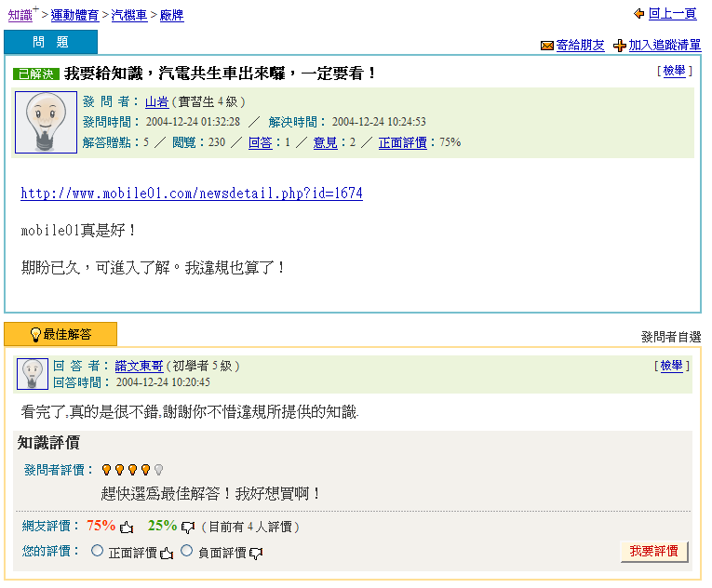Image resolution: width=712 pixels, height=588 pixels.
Task: Click the 知識評價 heading
Action: point(48,443)
